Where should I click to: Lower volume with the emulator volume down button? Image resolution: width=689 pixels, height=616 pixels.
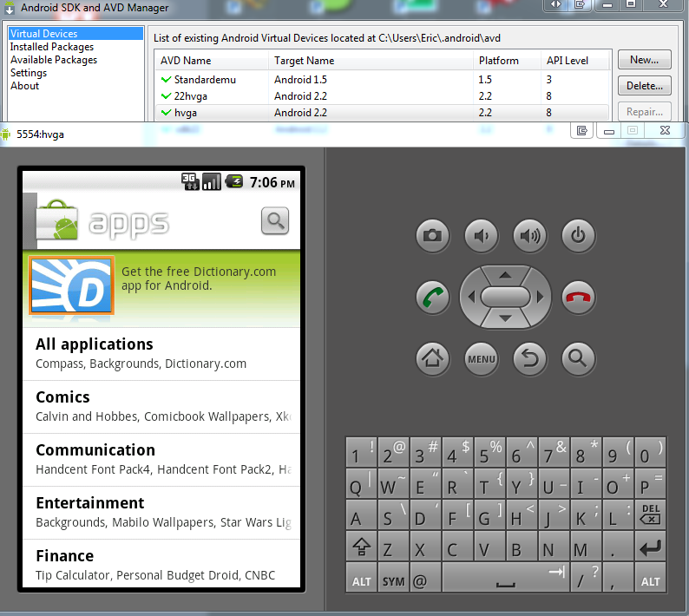481,235
